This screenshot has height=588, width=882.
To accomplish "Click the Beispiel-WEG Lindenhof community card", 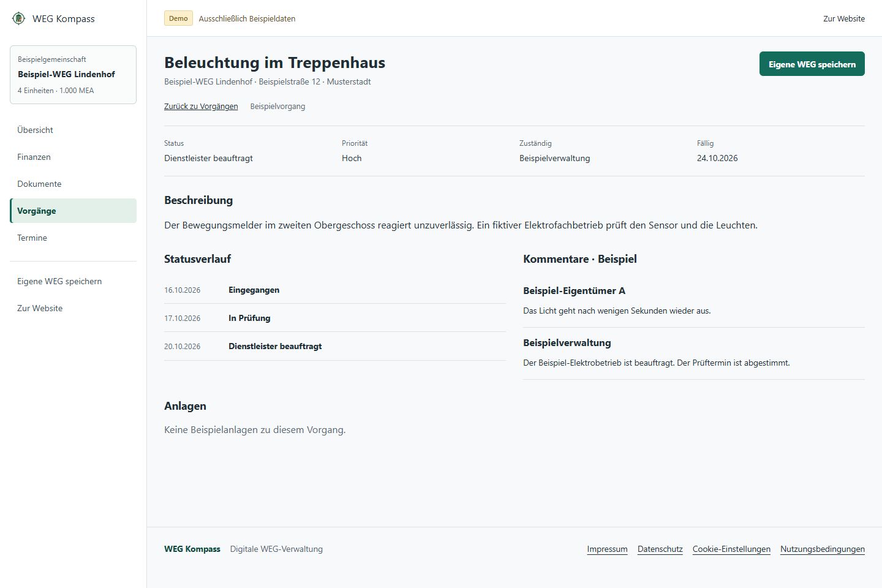I will 73,75.
